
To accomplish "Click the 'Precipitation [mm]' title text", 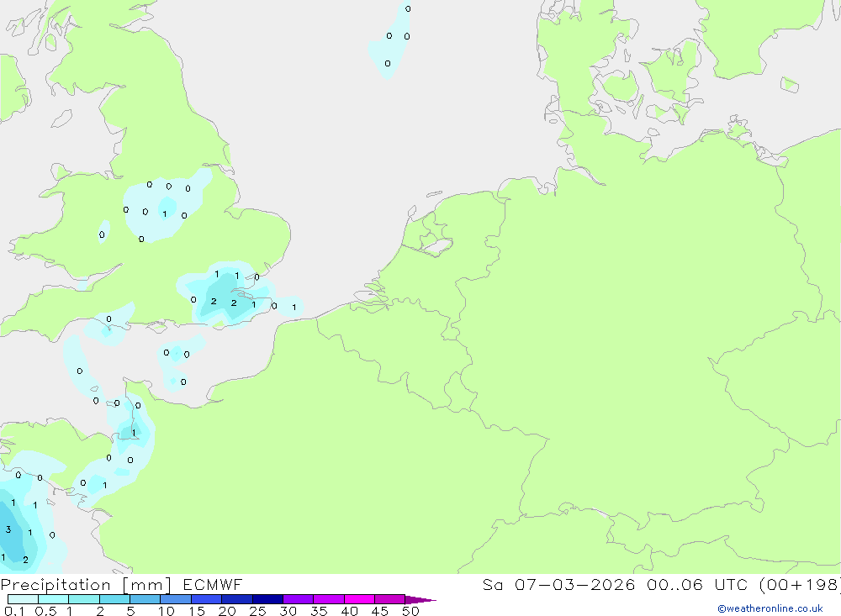I will pos(86,585).
